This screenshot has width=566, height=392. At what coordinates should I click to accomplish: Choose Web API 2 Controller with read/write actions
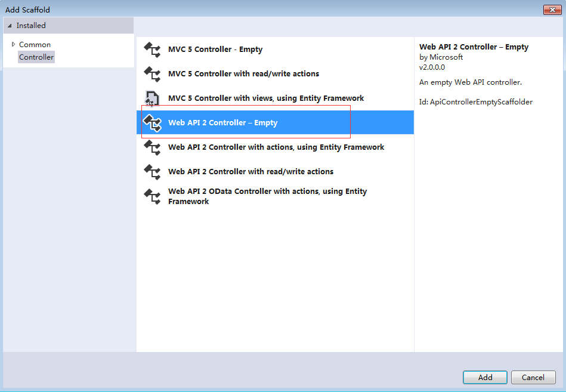(275, 171)
